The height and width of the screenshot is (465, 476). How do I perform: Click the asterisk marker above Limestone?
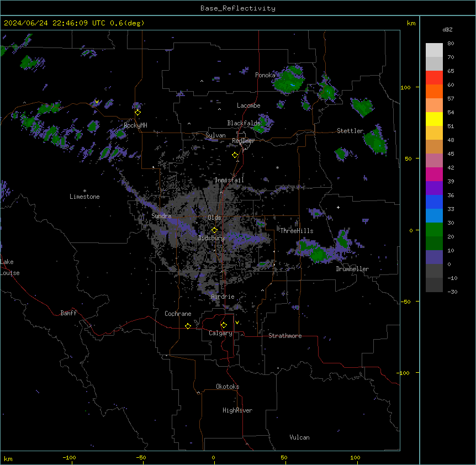point(84,191)
